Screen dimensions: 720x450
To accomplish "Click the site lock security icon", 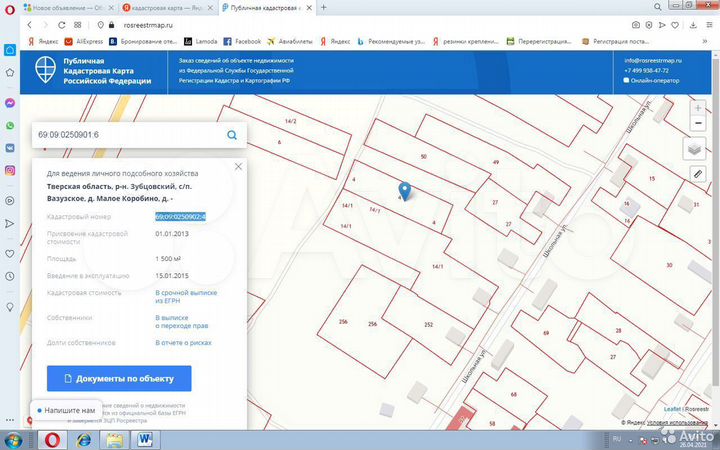I will pos(111,25).
